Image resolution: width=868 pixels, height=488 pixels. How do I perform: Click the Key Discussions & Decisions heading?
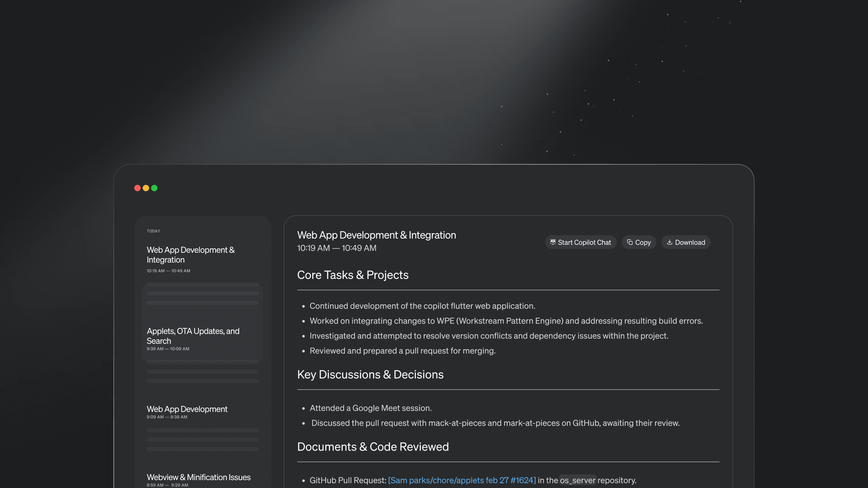coord(370,375)
